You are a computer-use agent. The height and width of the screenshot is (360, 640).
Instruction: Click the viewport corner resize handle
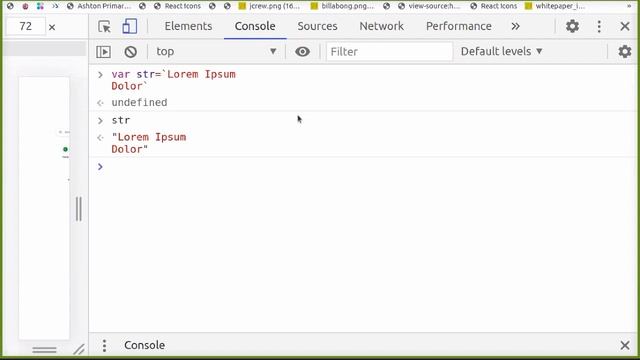(x=79, y=350)
